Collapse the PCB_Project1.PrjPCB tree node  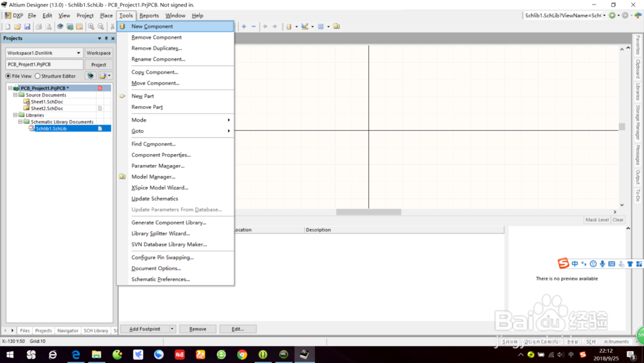[x=10, y=88]
